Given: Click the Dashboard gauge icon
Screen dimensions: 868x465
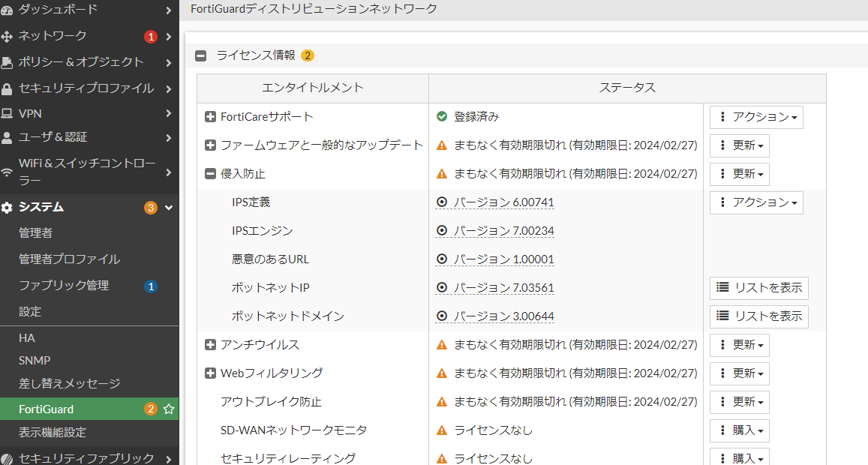Looking at the screenshot, I should (7, 10).
